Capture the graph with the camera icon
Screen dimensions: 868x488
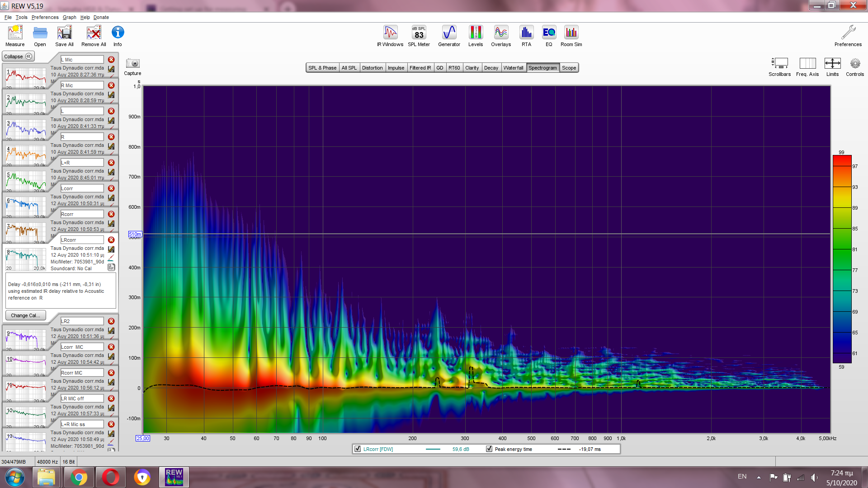click(132, 66)
